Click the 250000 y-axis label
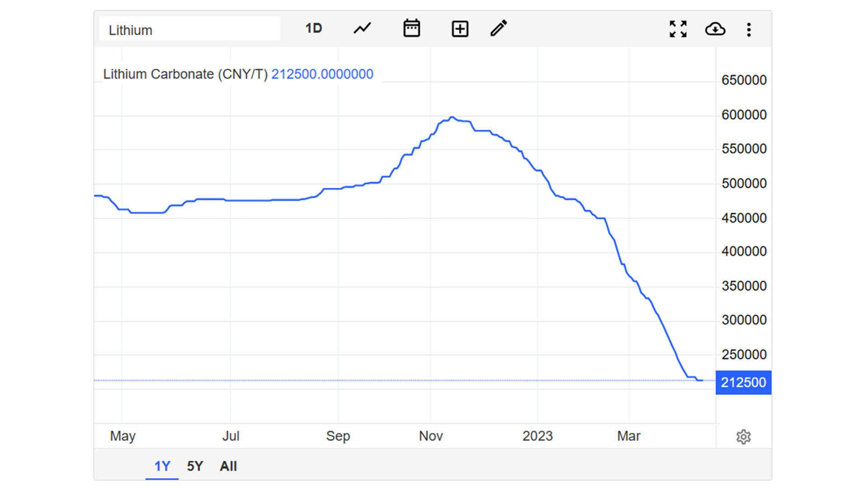The image size is (868, 488). point(744,355)
